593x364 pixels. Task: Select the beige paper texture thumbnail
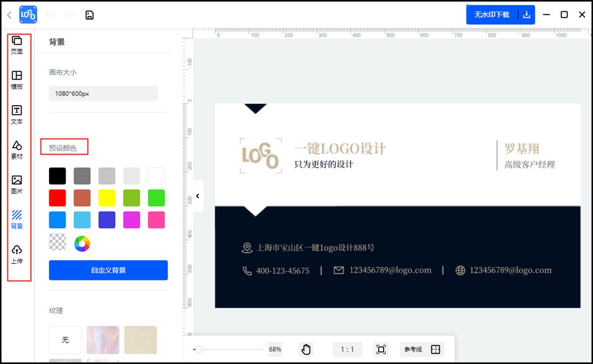[140, 340]
